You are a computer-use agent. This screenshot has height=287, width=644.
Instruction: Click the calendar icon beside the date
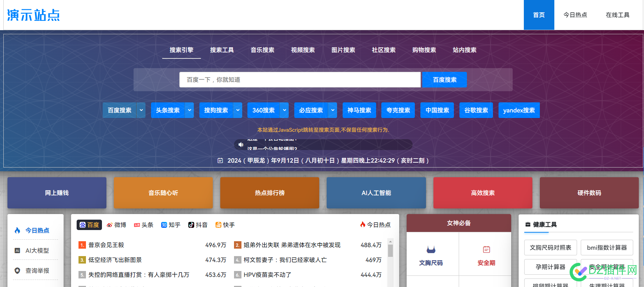[x=220, y=160]
